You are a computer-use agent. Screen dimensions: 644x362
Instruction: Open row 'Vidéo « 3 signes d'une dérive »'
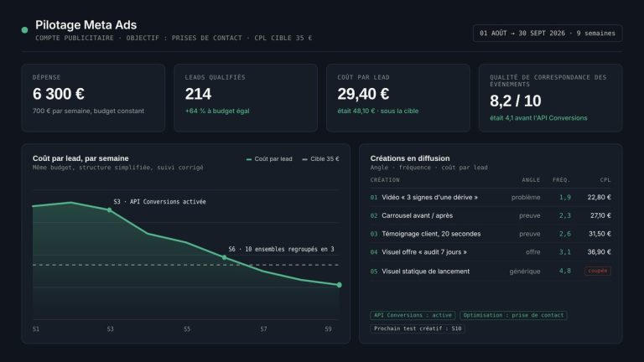point(491,198)
